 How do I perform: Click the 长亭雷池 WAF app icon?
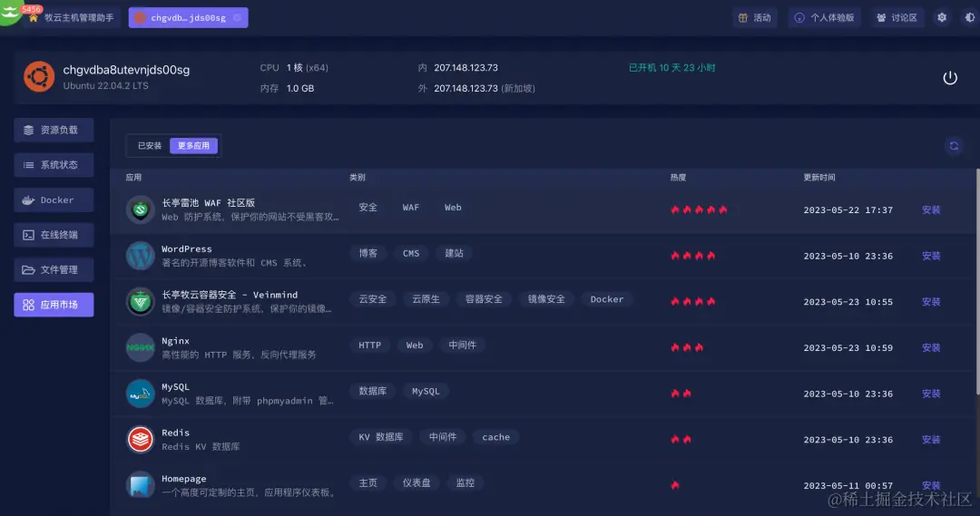(140, 209)
